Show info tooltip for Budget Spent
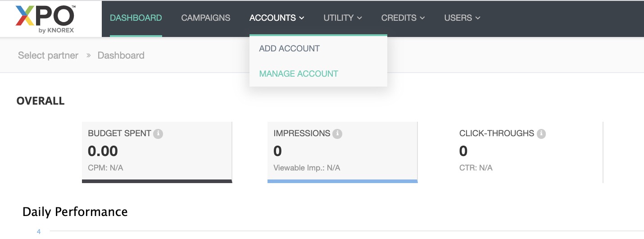This screenshot has height=239, width=644. coord(158,134)
